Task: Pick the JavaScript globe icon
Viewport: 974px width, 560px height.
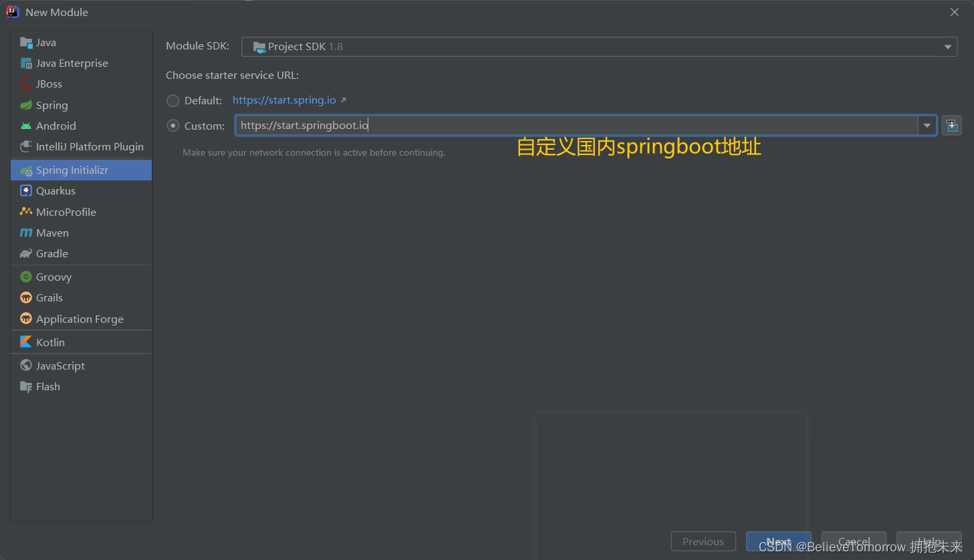Action: click(26, 365)
